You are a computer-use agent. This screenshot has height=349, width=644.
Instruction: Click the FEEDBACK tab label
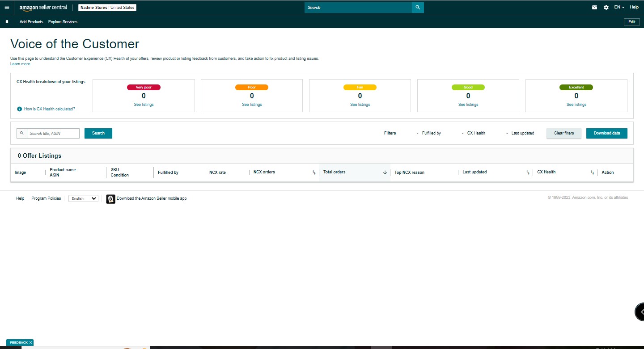pos(18,343)
